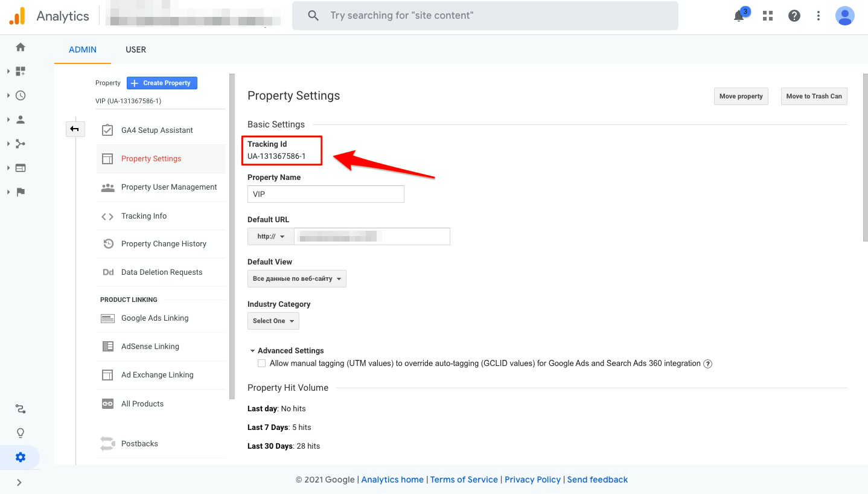Click the Move to Trash Can button
868x494 pixels.
click(x=814, y=96)
